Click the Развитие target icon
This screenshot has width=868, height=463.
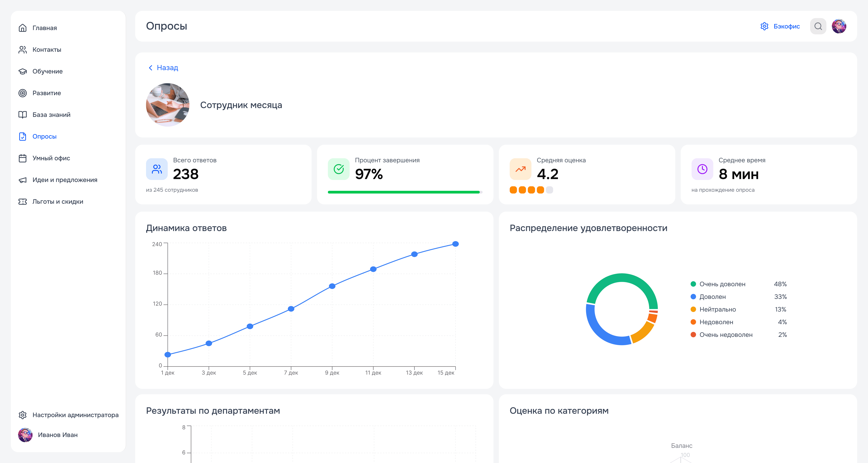[23, 93]
